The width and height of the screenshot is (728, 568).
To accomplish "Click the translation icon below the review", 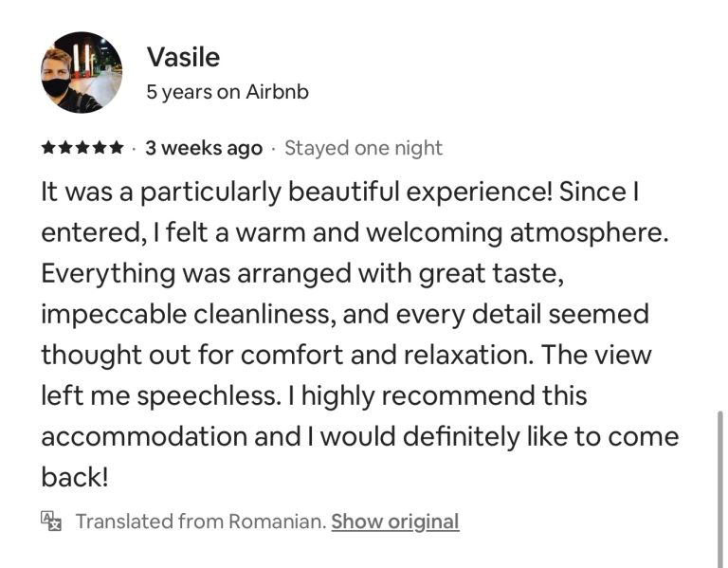I will tap(51, 521).
